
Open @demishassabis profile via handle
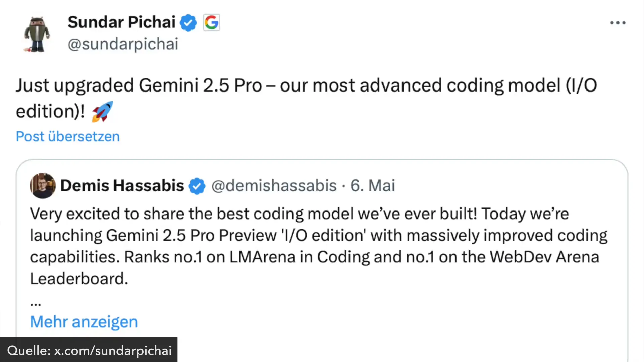(x=273, y=185)
